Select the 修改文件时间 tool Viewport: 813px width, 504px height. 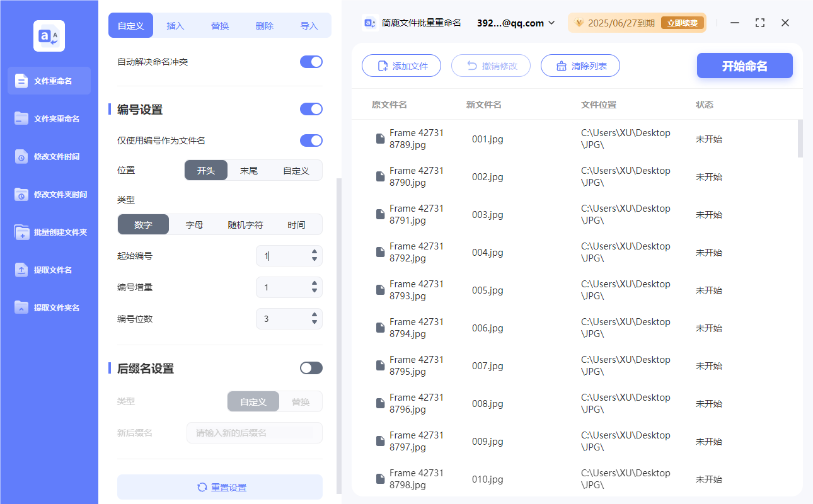tap(49, 156)
